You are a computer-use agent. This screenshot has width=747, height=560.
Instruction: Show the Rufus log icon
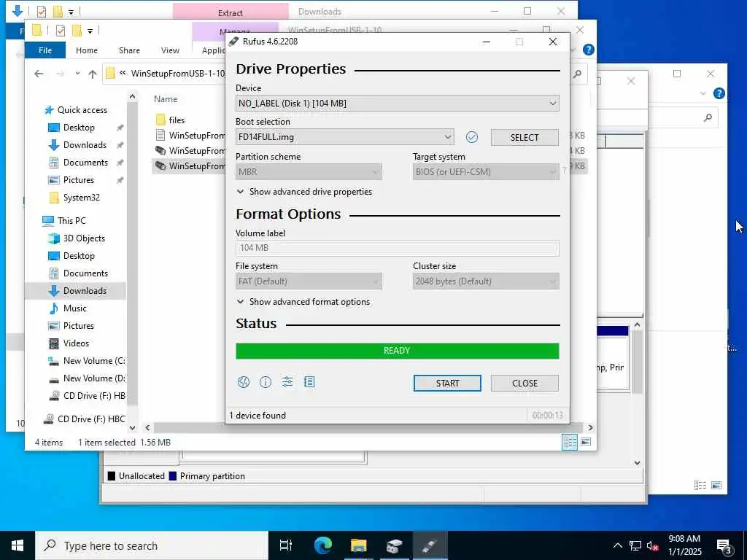pos(309,382)
